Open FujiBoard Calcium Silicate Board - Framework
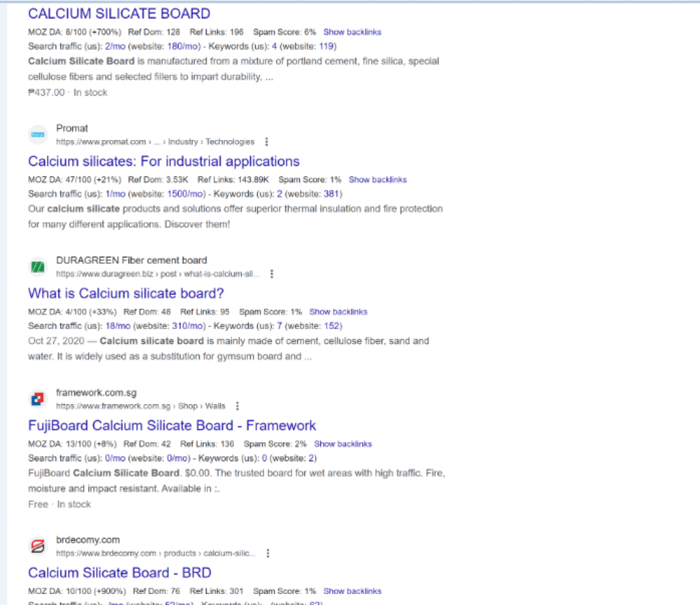 click(x=172, y=425)
